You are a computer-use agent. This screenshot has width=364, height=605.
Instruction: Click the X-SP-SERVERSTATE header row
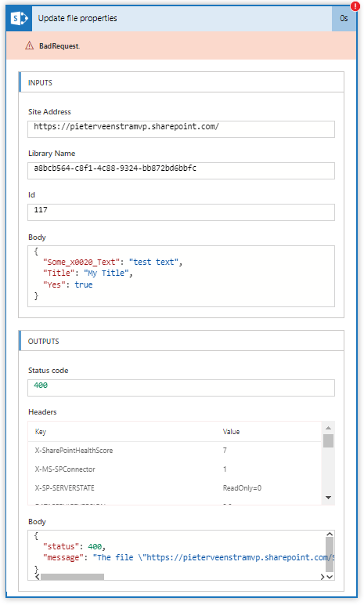175,488
